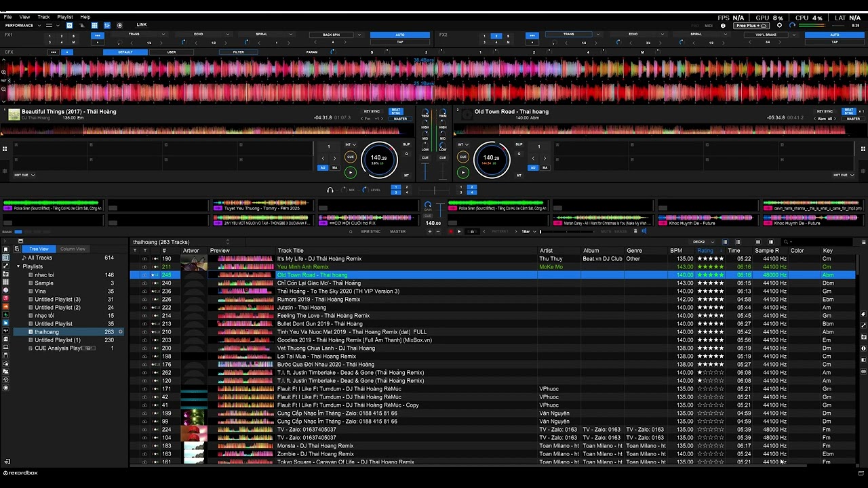
Task: Click deck 1 CUE button
Action: click(351, 157)
